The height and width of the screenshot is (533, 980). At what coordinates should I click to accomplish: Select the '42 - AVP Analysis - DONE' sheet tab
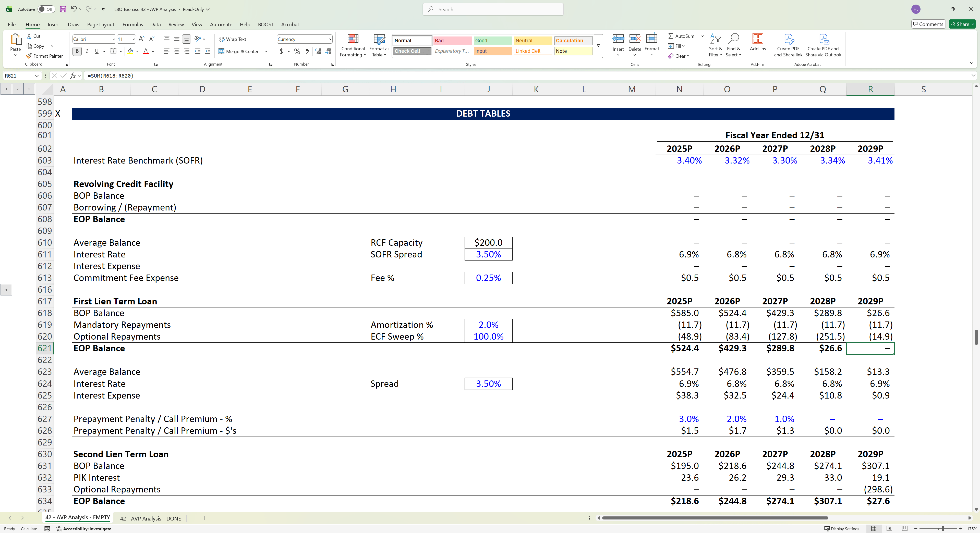151,518
